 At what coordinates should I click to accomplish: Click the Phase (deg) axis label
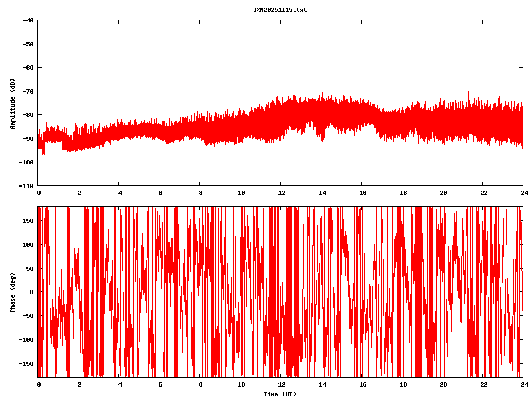(12, 292)
